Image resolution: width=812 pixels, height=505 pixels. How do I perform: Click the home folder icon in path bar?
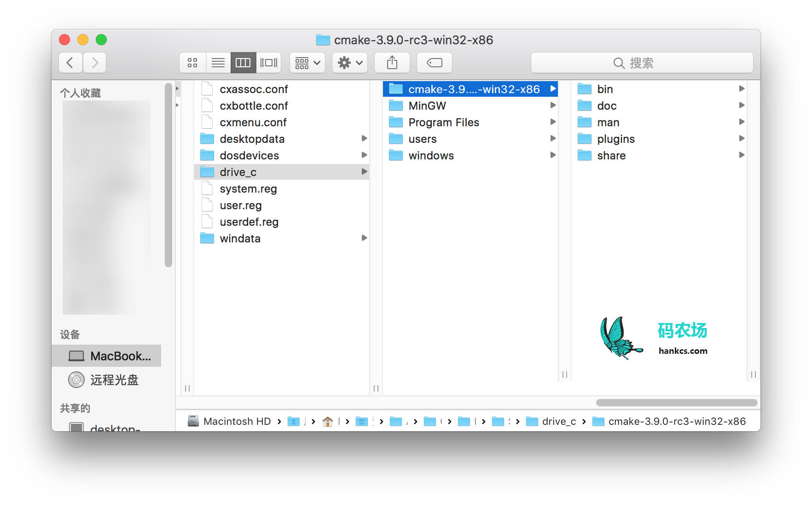click(328, 421)
